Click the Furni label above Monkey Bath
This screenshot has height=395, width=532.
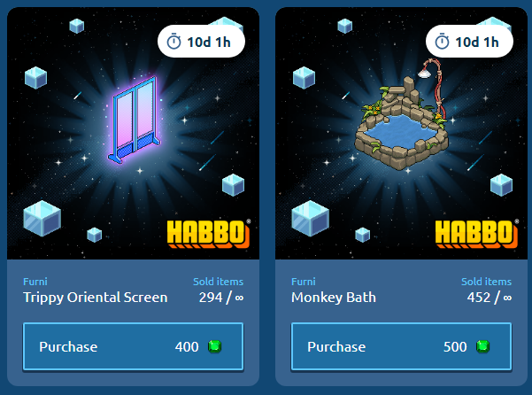pos(304,282)
